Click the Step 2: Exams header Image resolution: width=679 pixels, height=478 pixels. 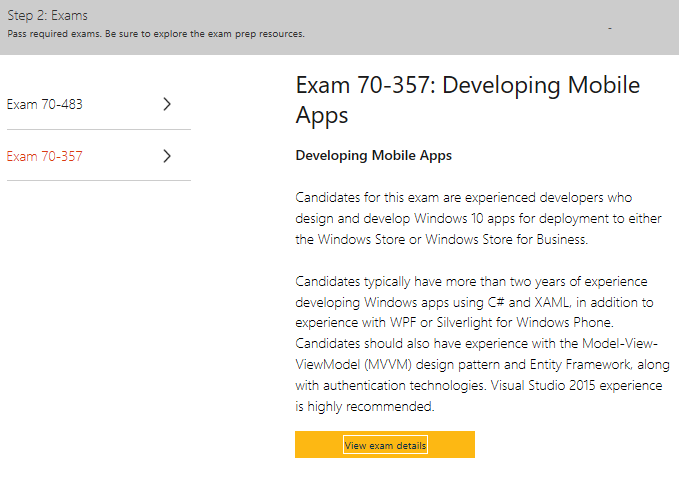coord(48,16)
